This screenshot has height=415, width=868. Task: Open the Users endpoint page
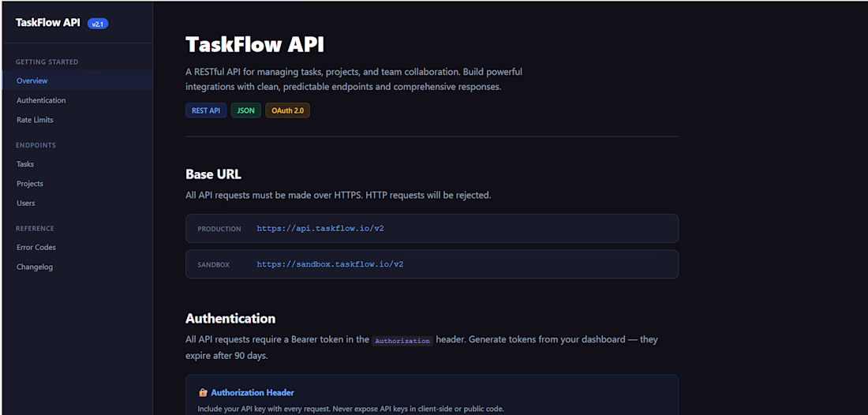coord(26,204)
